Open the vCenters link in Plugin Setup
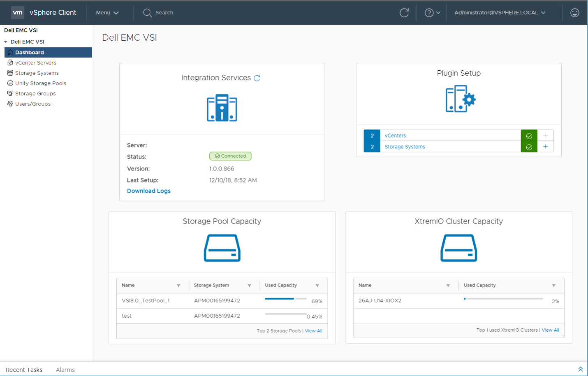Viewport: 588px width, 376px height. (395, 136)
